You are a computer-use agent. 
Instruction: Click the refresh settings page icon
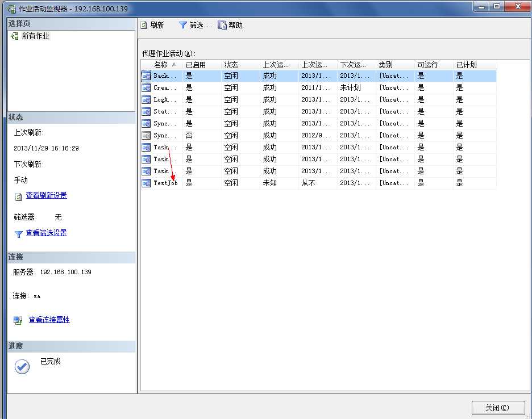pos(19,196)
